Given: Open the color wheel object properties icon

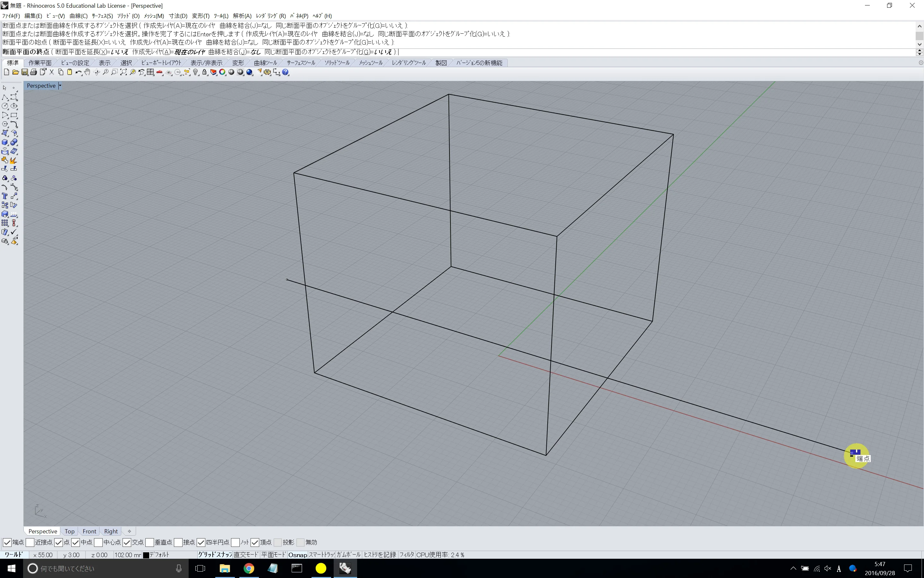Looking at the screenshot, I should (222, 72).
